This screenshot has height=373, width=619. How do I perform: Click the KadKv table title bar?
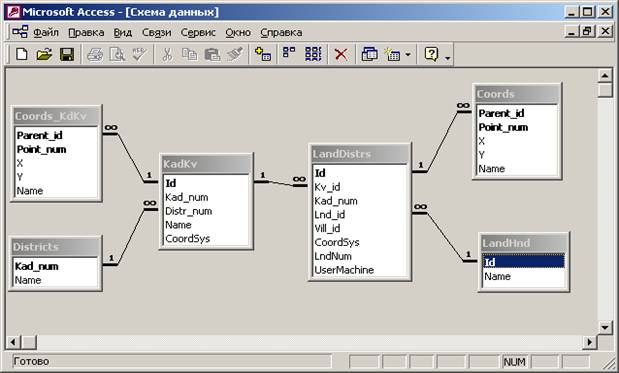[x=206, y=164]
